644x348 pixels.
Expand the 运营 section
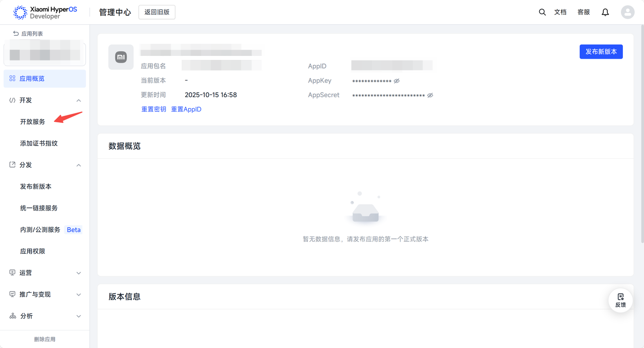[78, 273]
